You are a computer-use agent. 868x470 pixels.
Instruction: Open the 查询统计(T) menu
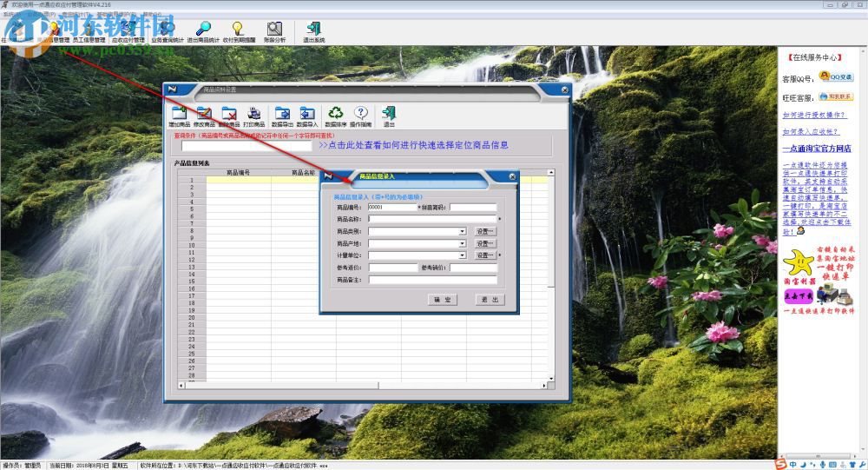pos(76,15)
